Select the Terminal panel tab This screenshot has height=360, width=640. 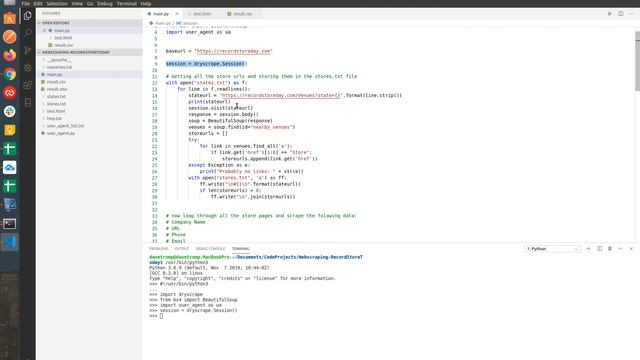[240, 249]
